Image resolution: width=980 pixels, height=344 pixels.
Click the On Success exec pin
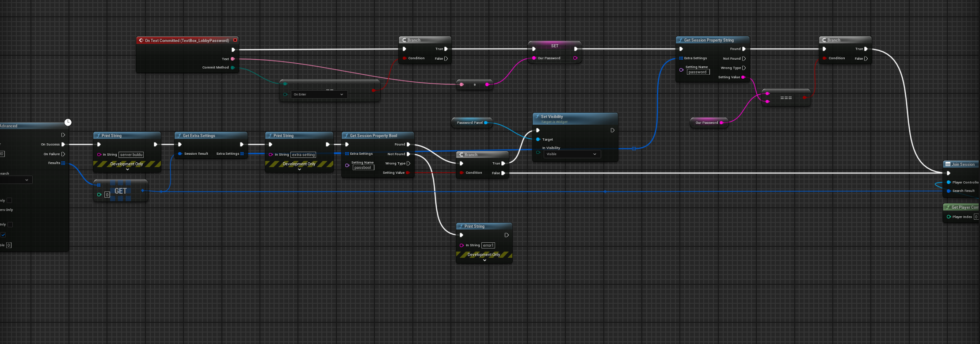click(x=63, y=145)
